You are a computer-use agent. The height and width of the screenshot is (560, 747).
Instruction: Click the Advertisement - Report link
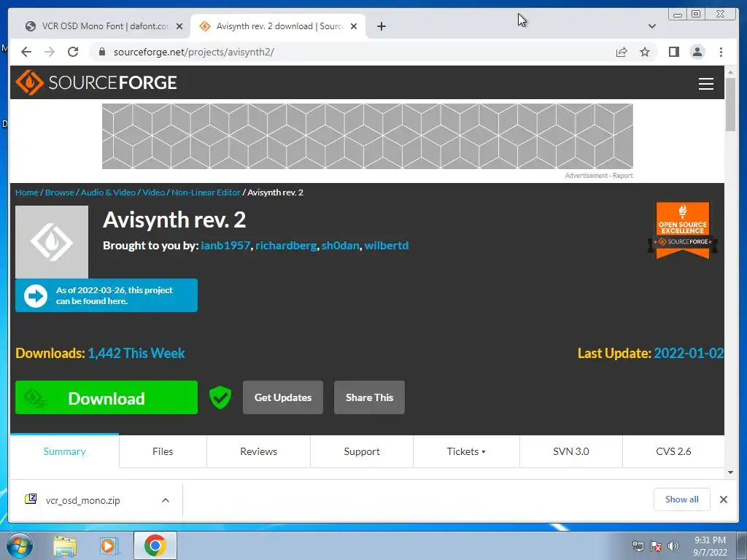tap(599, 176)
